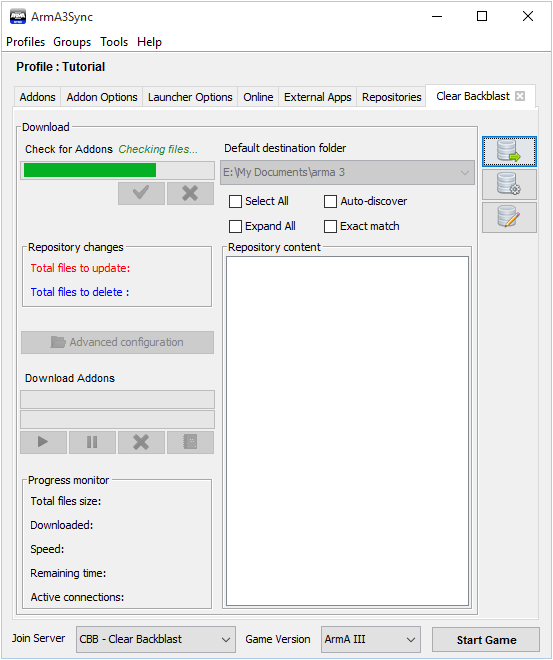Pause the addon download

point(92,442)
